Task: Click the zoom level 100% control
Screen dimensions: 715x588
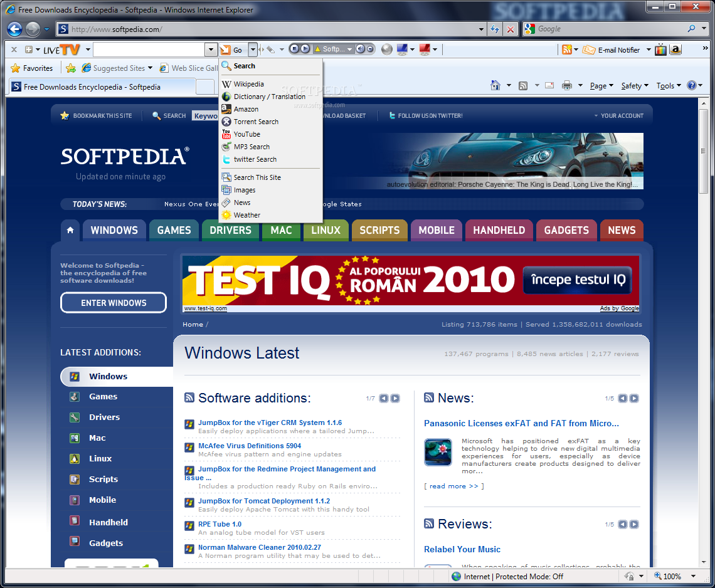Action: click(x=674, y=576)
